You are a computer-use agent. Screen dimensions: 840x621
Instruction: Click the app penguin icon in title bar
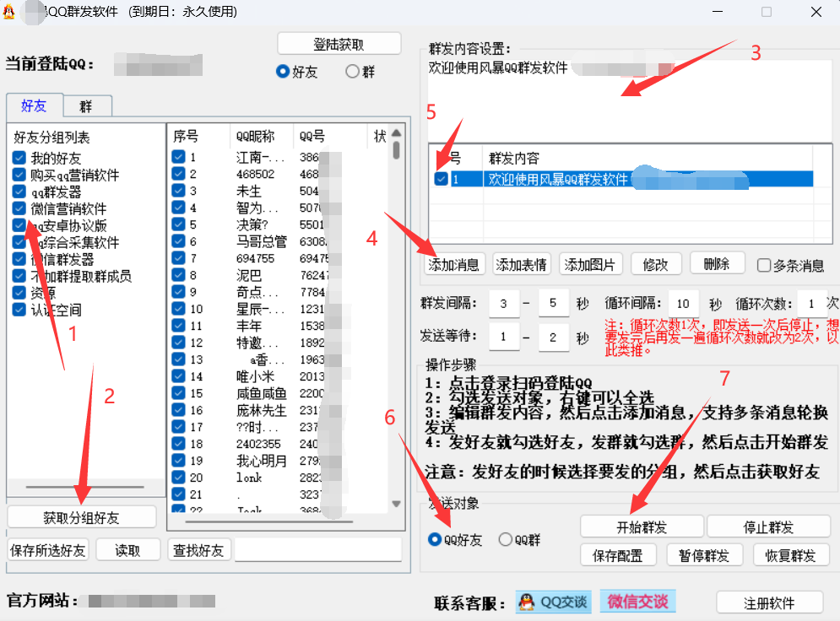(8, 11)
